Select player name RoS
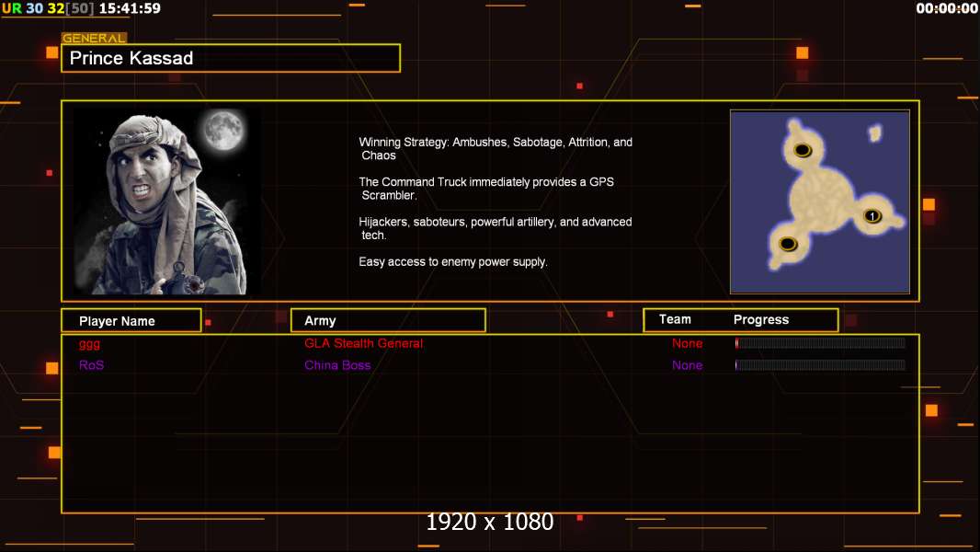 [91, 365]
